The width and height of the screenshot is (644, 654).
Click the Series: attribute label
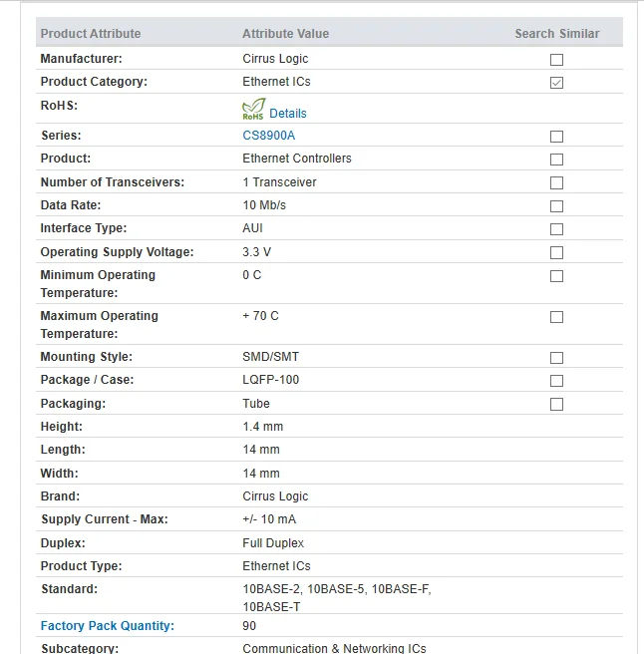click(62, 136)
